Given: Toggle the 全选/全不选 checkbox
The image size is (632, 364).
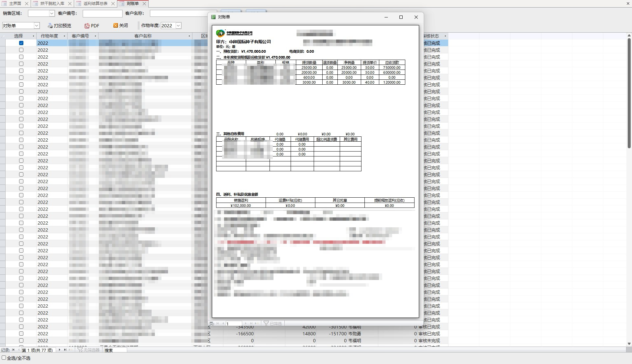Looking at the screenshot, I should (4, 358).
